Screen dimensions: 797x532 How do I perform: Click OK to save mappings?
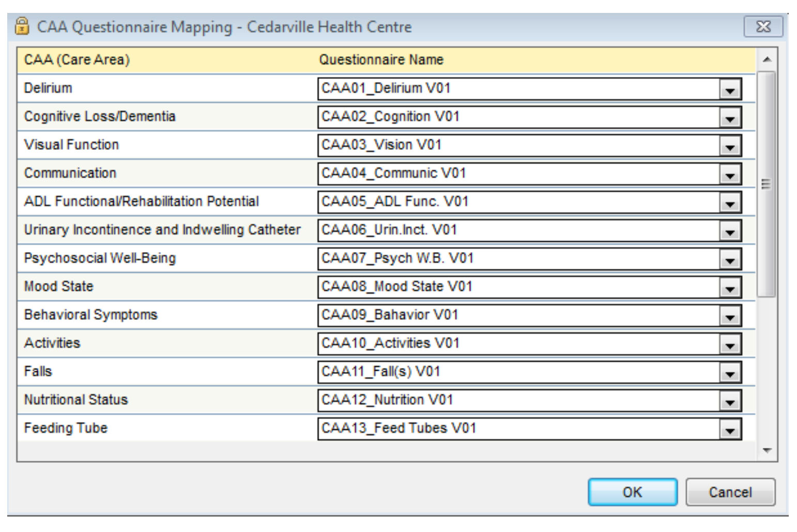point(632,492)
